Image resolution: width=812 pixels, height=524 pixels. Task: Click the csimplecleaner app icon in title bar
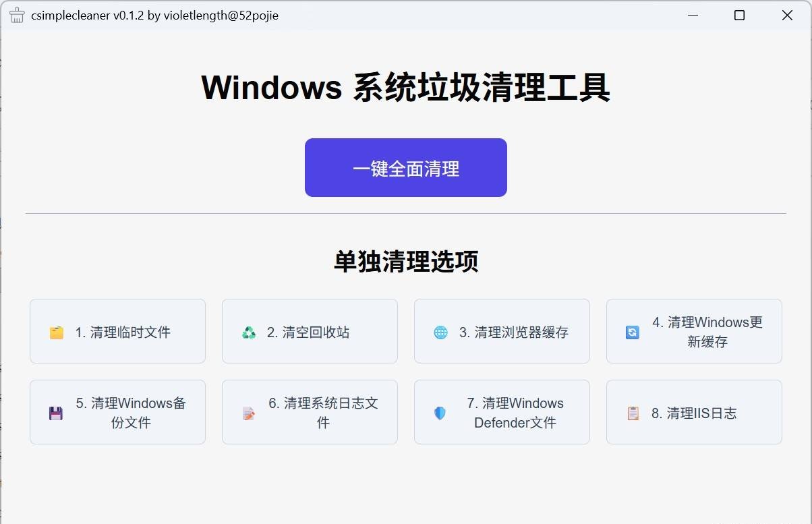(17, 15)
